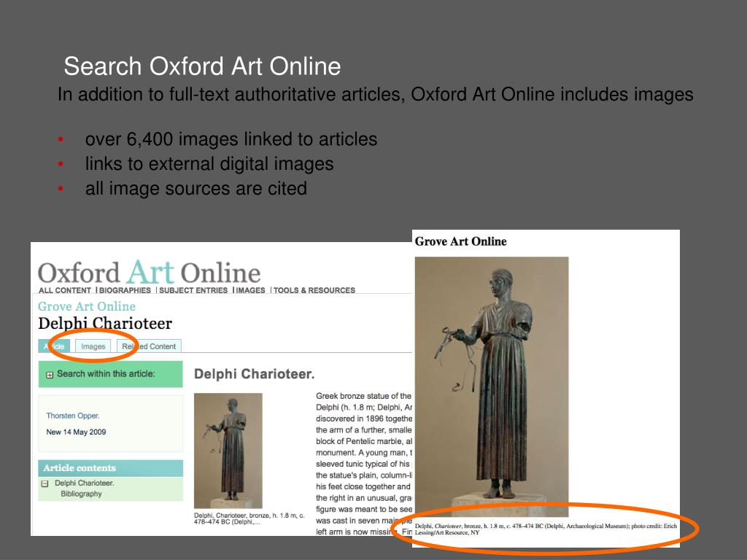Collapse the Delphi Charioteer contents entry
This screenshot has height=560, width=747.
click(x=44, y=484)
